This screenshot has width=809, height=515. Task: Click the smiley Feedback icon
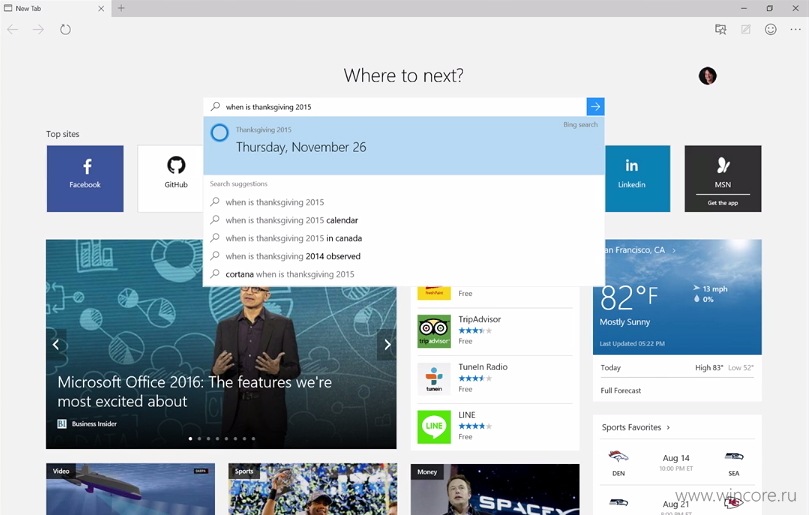point(771,29)
